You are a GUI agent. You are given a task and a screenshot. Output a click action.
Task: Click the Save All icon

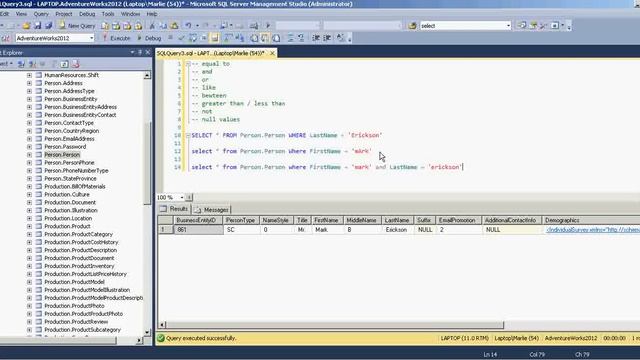pos(49,26)
